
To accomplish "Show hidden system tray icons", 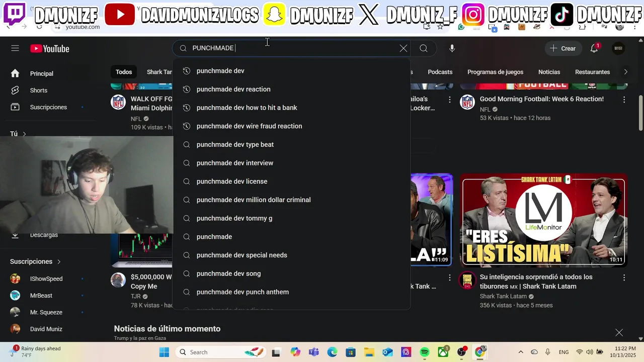I will coord(521,352).
